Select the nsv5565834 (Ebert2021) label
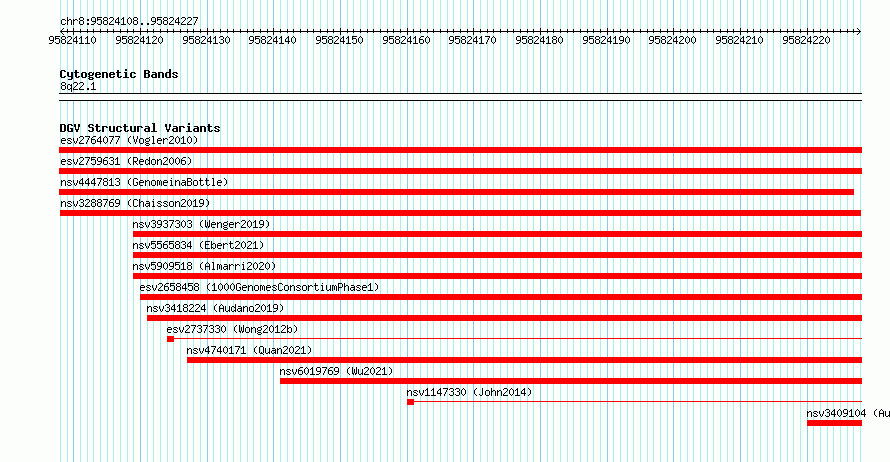The image size is (890, 462). pyautogui.click(x=198, y=245)
